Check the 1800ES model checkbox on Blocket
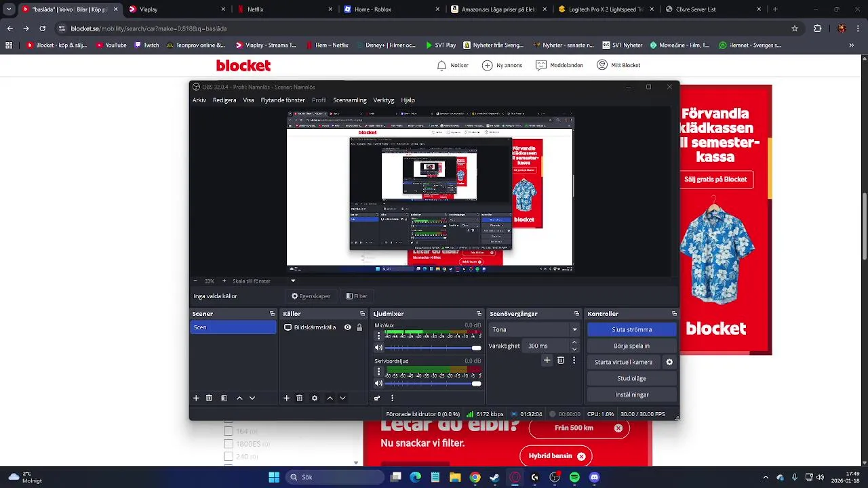 click(228, 444)
